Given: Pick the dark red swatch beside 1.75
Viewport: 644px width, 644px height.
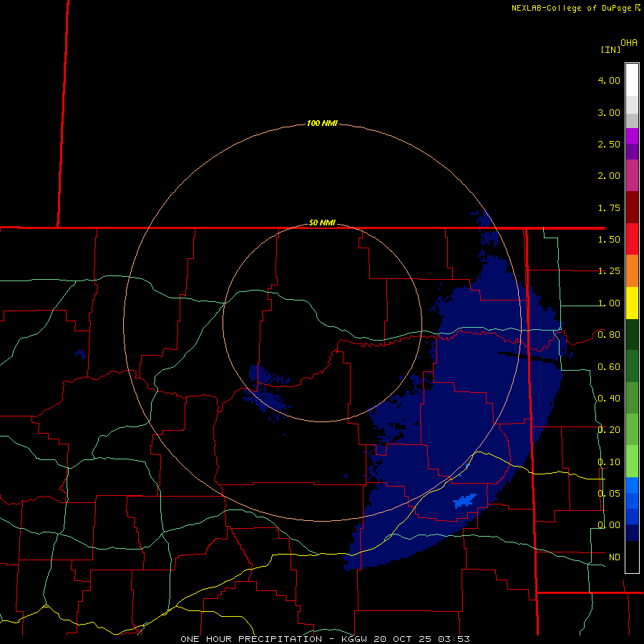Looking at the screenshot, I should tap(632, 208).
